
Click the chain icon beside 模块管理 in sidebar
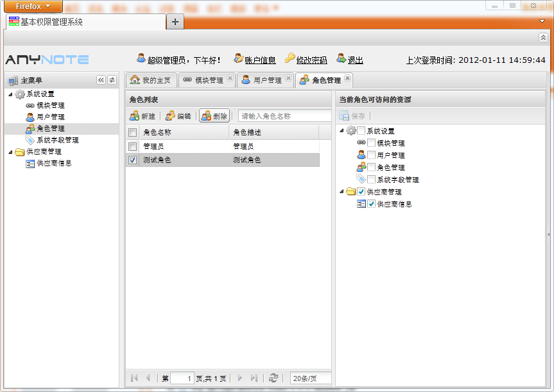pos(30,105)
